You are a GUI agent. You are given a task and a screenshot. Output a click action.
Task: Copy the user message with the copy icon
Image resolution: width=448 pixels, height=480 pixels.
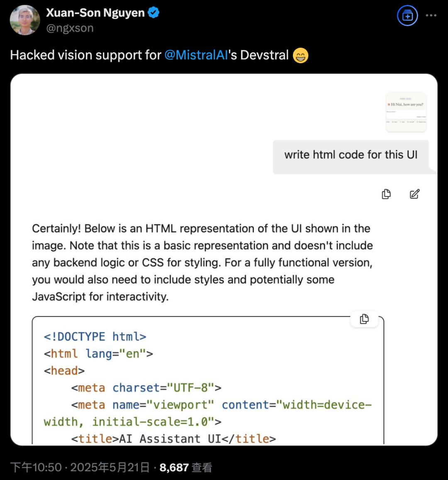(x=386, y=194)
